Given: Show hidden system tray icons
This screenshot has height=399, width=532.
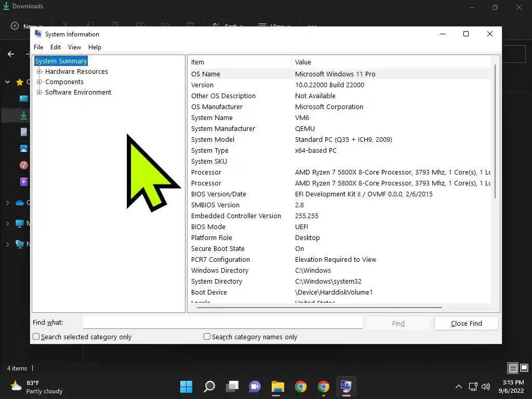Looking at the screenshot, I should [458, 387].
